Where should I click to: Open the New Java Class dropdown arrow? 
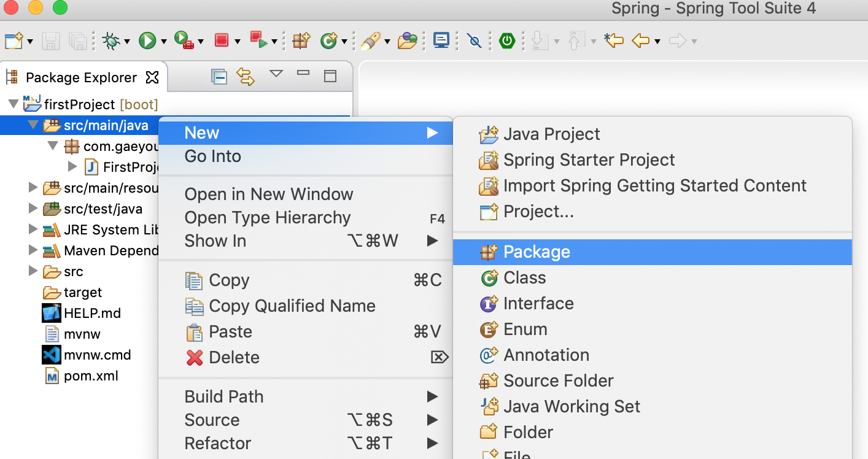[344, 42]
